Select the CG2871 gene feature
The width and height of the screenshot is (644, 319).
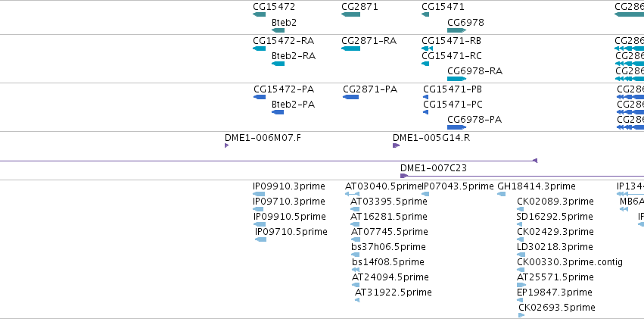pyautogui.click(x=350, y=14)
